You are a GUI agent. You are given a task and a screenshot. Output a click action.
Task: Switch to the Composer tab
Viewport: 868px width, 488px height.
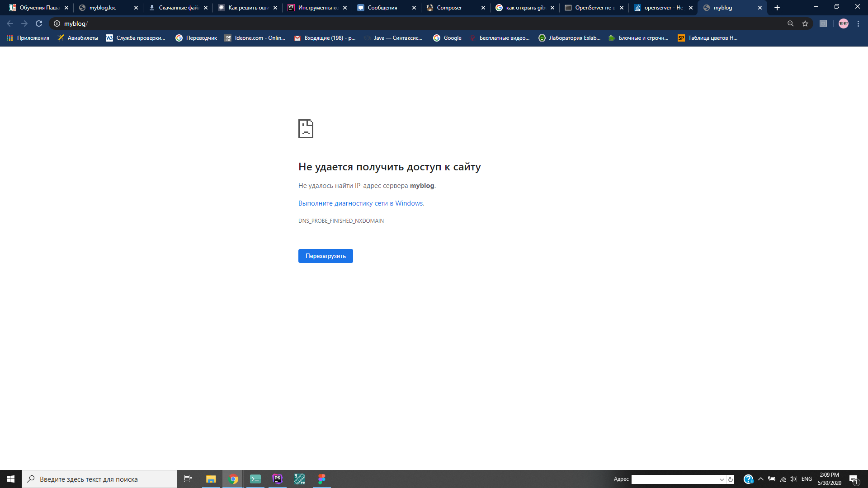point(449,8)
